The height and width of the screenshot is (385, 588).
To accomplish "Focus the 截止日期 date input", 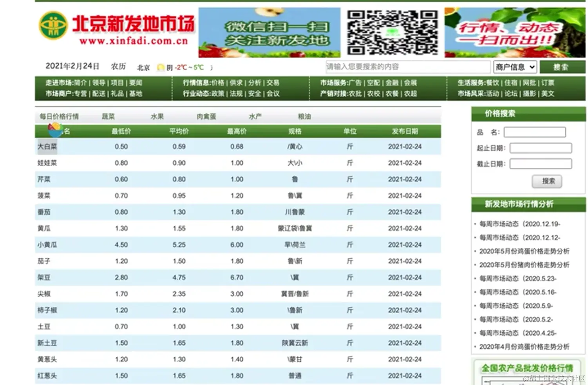I will [541, 164].
